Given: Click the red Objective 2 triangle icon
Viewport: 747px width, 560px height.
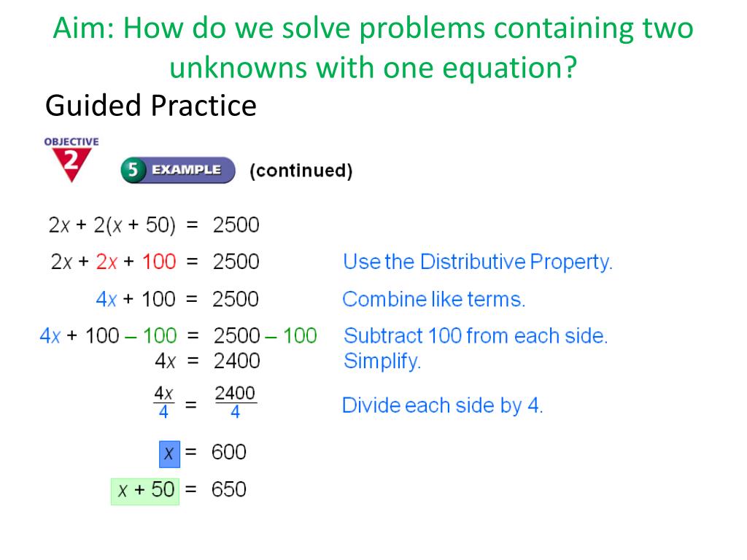Looking at the screenshot, I should [x=71, y=164].
